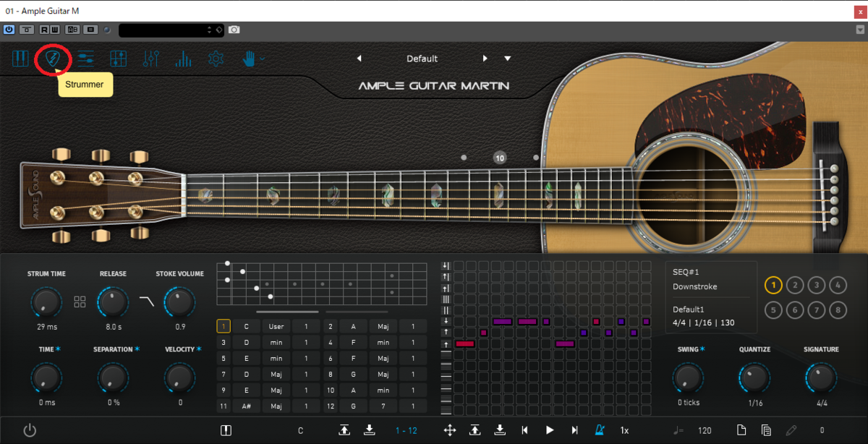Click the blue hand icon
The width and height of the screenshot is (868, 444).
tap(249, 59)
